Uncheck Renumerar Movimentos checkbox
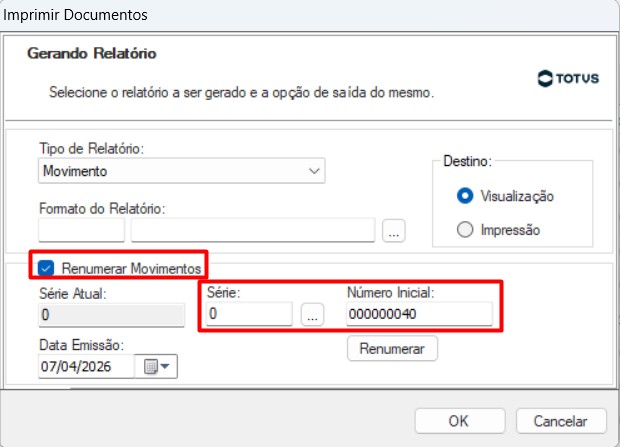Screen dimensions: 620x447 click(x=46, y=268)
